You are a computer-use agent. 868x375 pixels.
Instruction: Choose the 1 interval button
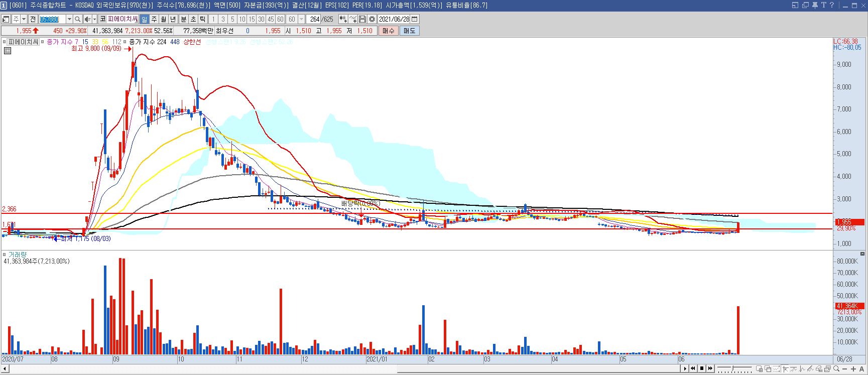pos(213,19)
